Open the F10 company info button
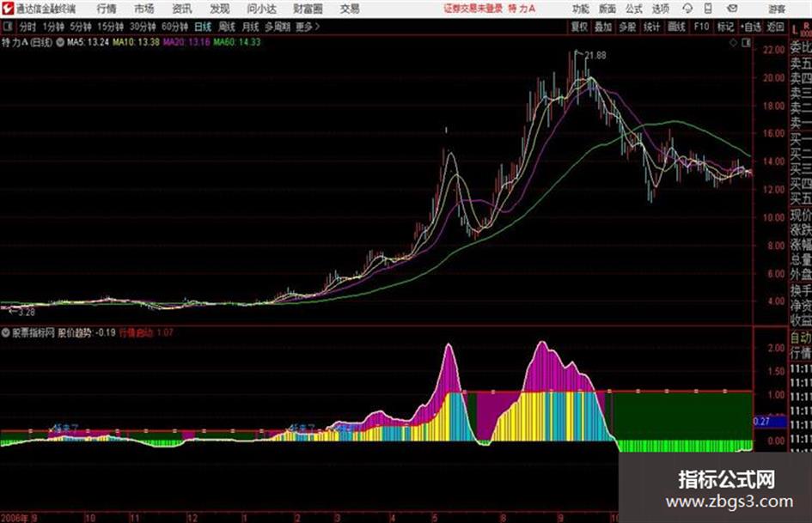Viewport: 812px width, 523px height. pos(701,27)
